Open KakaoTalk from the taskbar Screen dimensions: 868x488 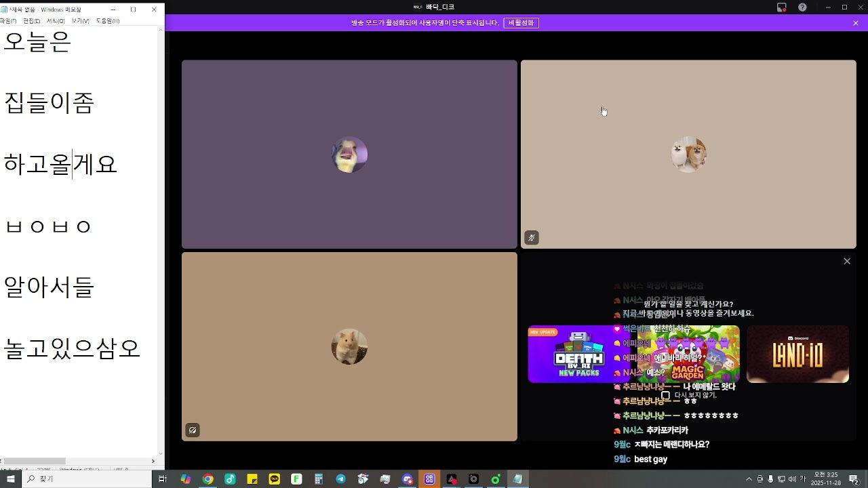(275, 479)
